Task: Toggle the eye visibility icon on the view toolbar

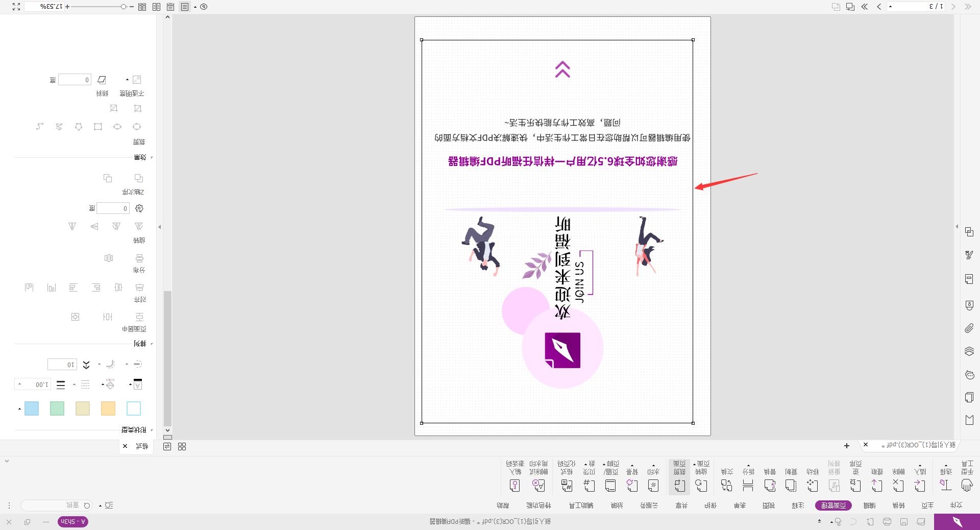Action: point(204,7)
